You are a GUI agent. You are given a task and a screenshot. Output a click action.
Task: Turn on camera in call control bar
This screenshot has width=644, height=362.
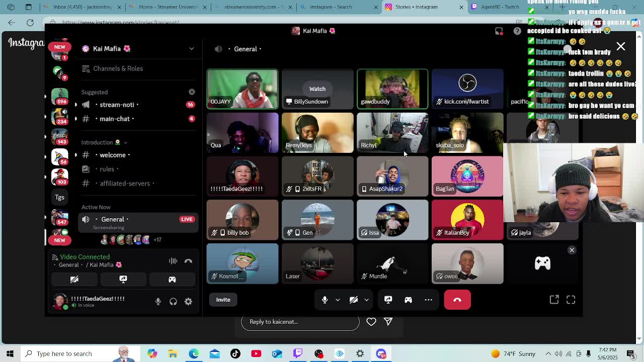tap(354, 300)
